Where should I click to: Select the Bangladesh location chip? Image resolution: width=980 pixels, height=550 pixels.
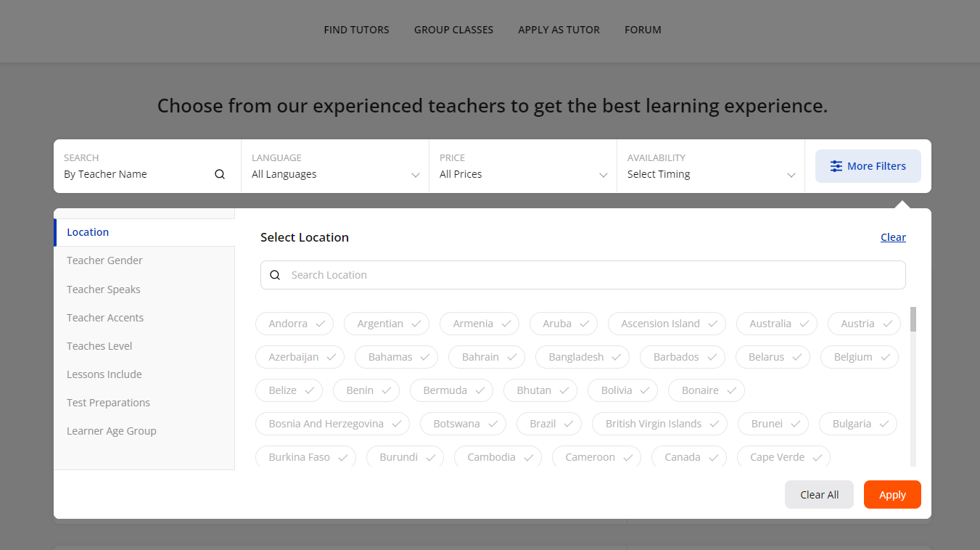[583, 357]
